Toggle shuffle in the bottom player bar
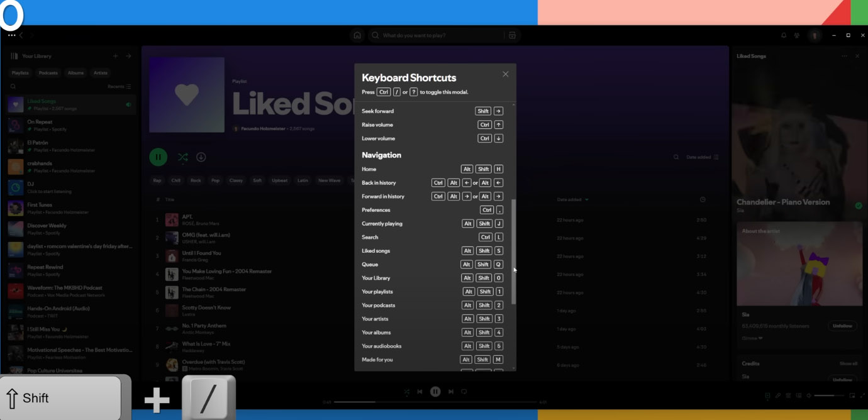Image resolution: width=868 pixels, height=420 pixels. tap(407, 392)
